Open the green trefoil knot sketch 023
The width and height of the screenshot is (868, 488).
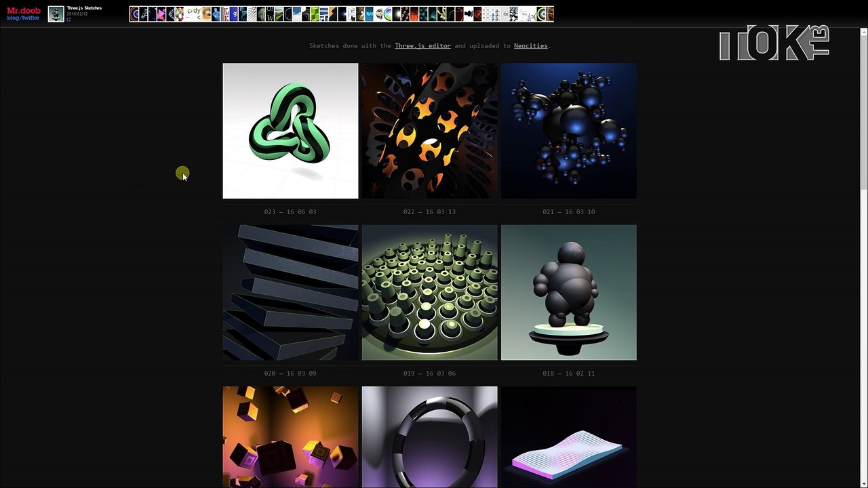pyautogui.click(x=290, y=131)
